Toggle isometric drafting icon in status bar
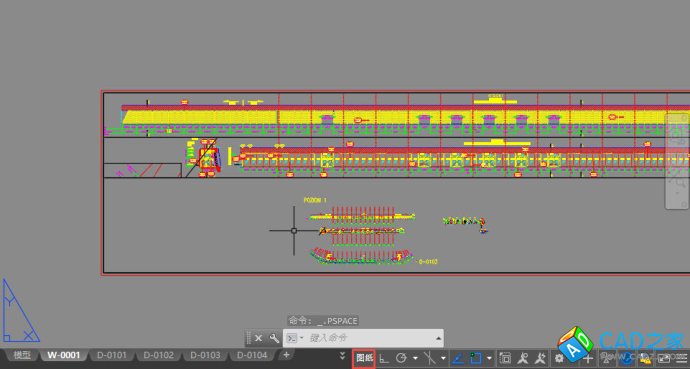Image resolution: width=690 pixels, height=369 pixels. [429, 358]
